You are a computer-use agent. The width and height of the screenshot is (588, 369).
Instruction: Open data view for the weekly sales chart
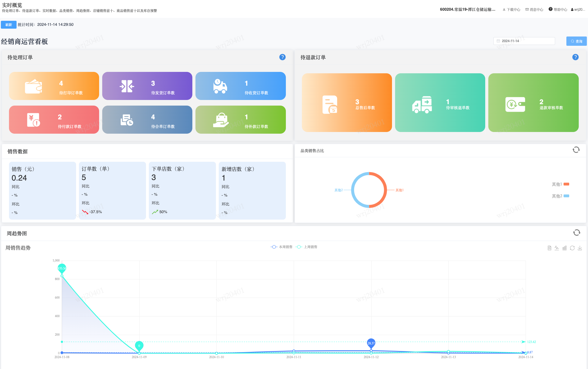(549, 248)
